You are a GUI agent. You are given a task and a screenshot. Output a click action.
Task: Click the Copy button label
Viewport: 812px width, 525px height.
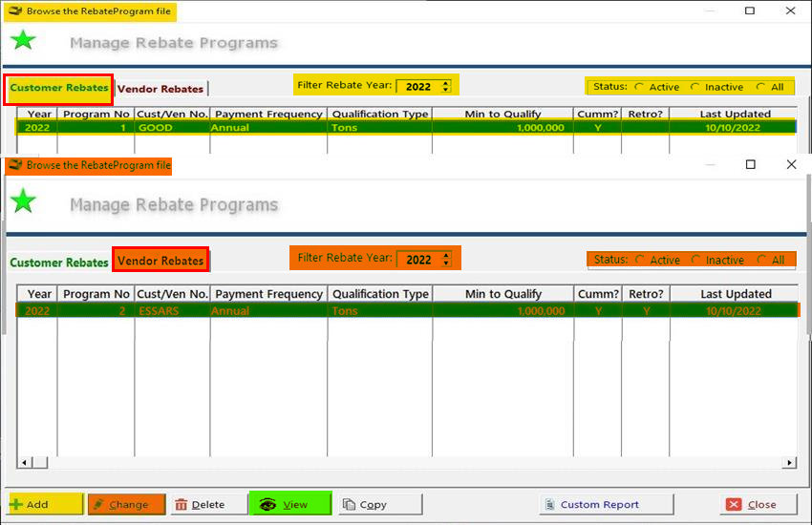pyautogui.click(x=373, y=505)
